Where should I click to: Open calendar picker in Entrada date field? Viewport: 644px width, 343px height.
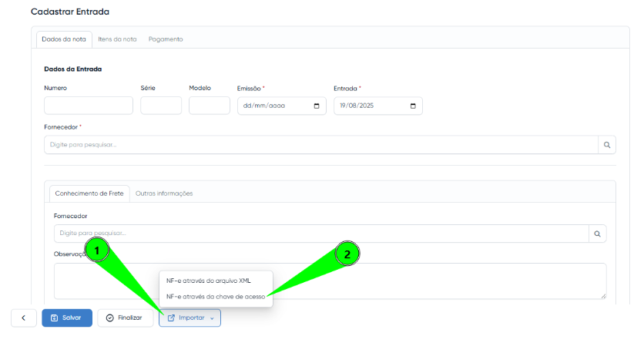(x=413, y=106)
